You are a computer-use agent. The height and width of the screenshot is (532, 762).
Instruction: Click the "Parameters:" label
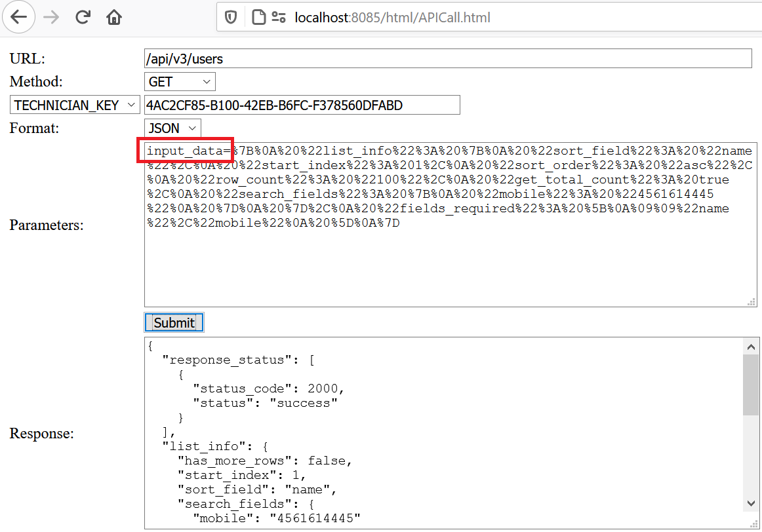pos(46,225)
